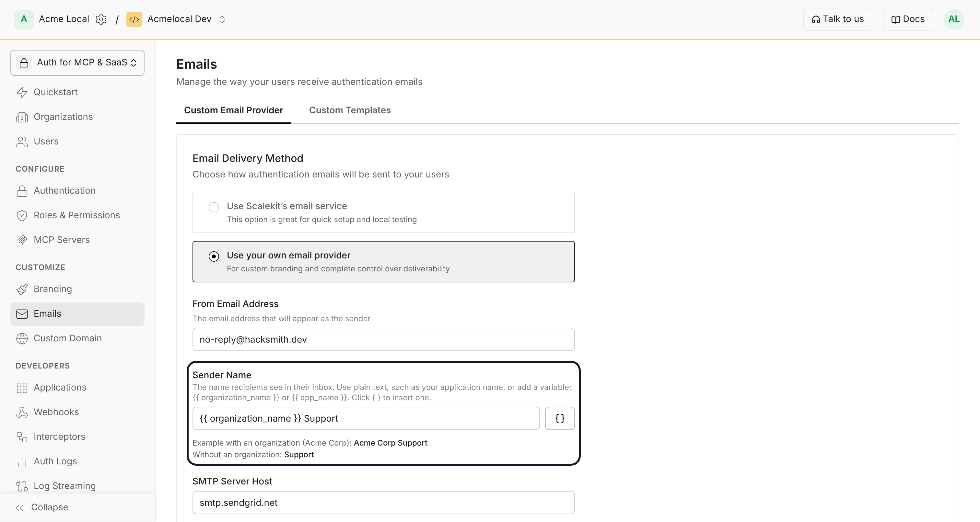Click the Acmelocal Dev code environment icon
The image size is (980, 522).
tap(134, 19)
